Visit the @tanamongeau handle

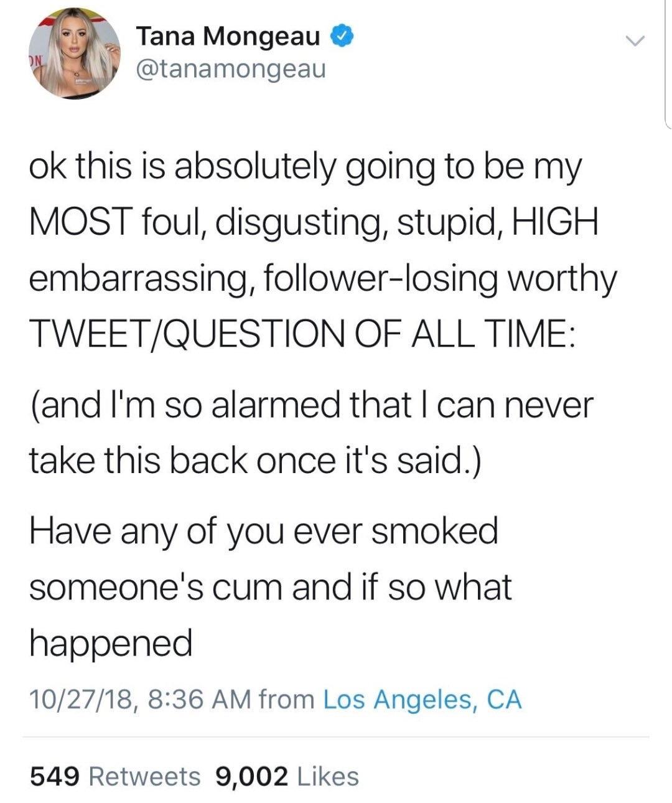[x=230, y=68]
